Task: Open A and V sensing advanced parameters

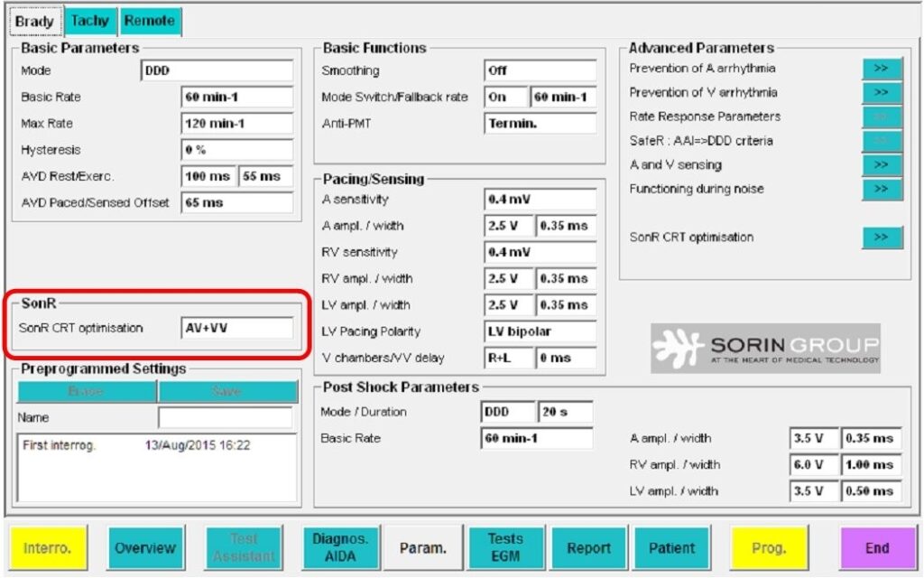Action: point(882,165)
